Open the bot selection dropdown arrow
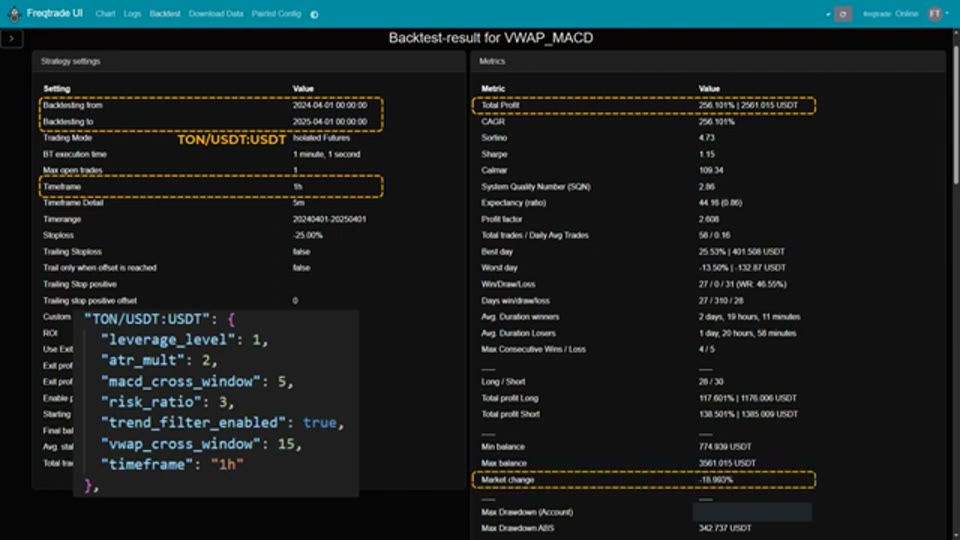Image resolution: width=960 pixels, height=540 pixels. (828, 14)
